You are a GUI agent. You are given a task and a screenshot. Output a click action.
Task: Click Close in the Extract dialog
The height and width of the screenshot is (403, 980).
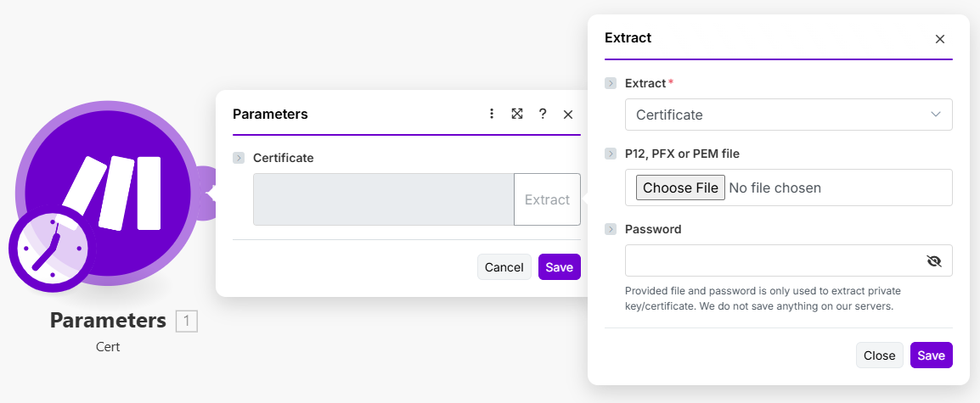879,355
